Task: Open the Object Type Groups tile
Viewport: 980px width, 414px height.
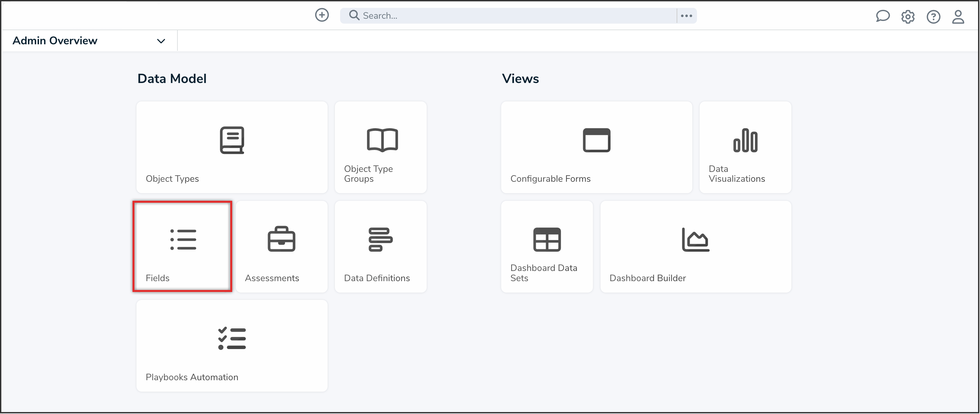Action: pos(380,147)
